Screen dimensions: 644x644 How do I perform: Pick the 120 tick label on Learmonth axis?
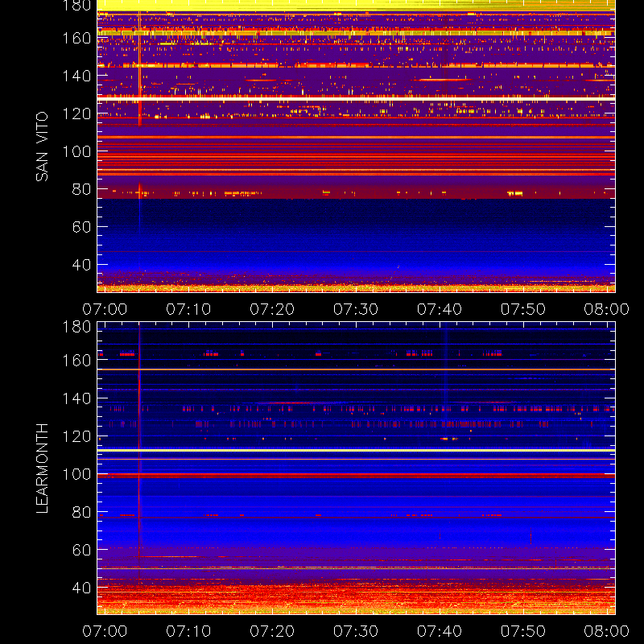76,436
